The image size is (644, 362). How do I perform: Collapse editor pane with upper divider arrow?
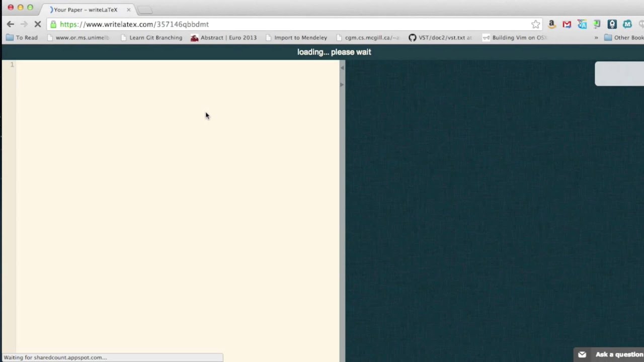(x=342, y=67)
